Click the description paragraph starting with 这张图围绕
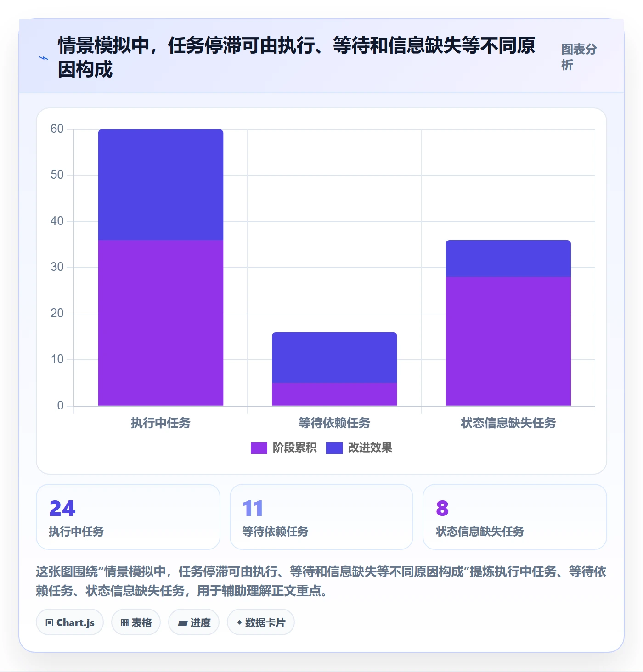Screen dimensions: 643x672 321,581
